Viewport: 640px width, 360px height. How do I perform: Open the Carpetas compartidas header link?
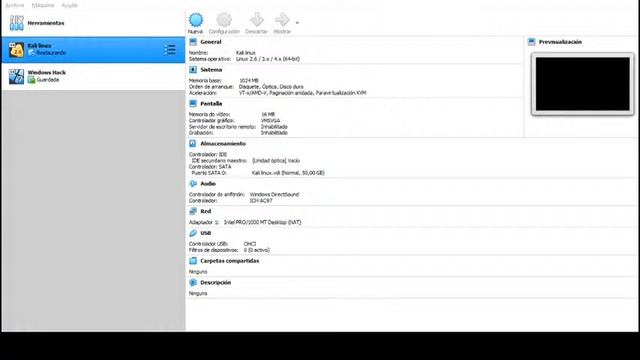(x=229, y=261)
